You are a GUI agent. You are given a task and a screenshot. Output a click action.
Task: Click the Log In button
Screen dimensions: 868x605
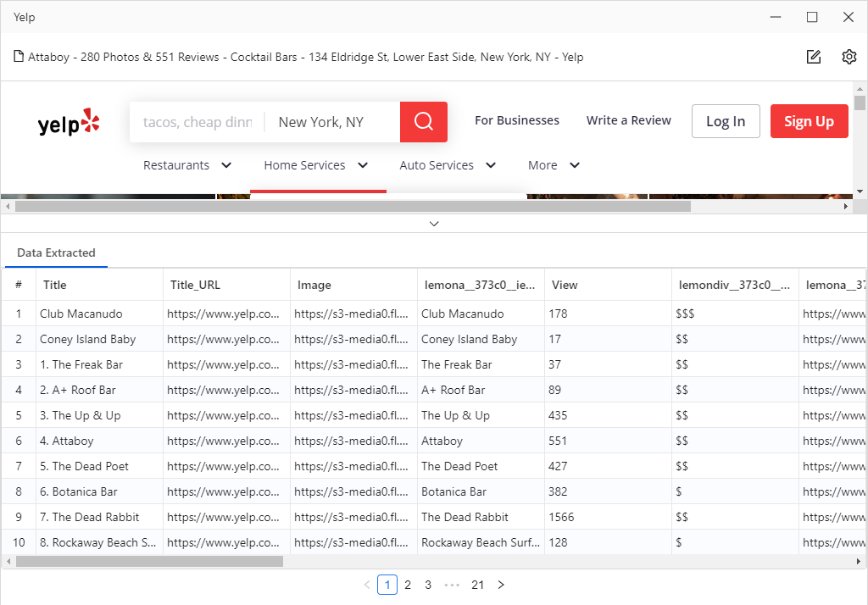[726, 121]
